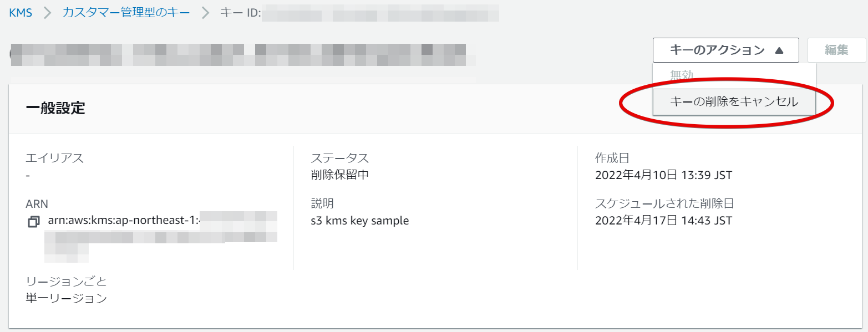Click the chevron right after KMS breadcrumb
868x332 pixels.
coord(48,13)
